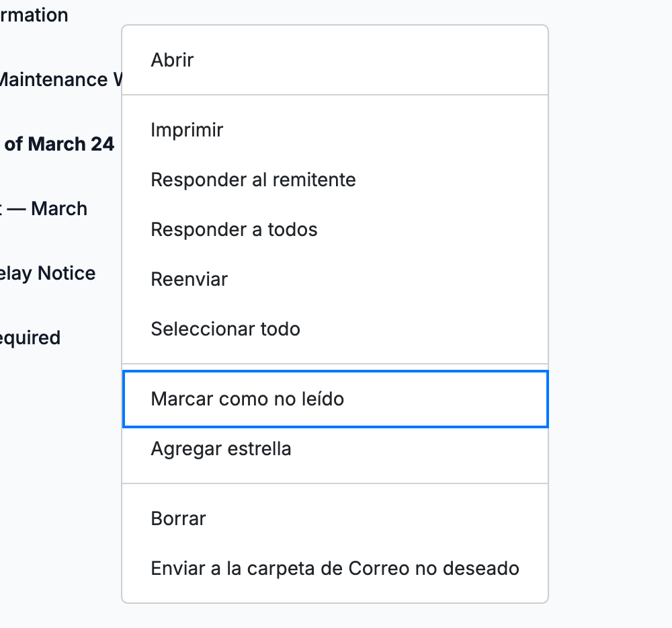
Task: Select Agregar estrella to star the message
Action: tap(335, 449)
